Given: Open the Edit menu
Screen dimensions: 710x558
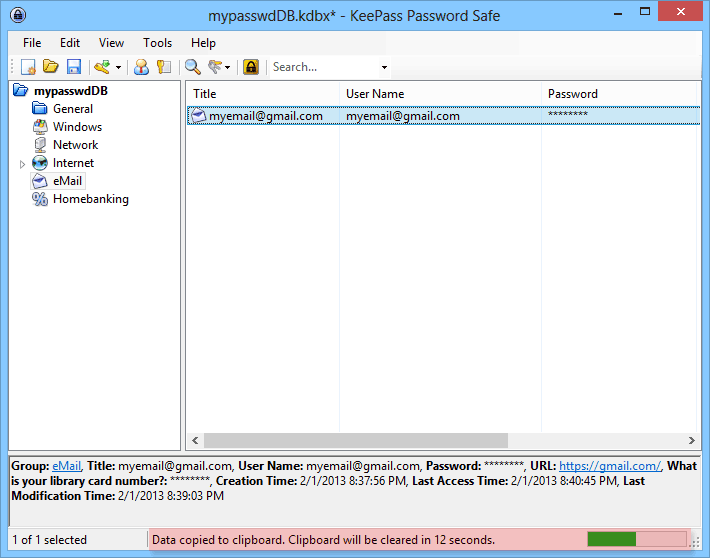Looking at the screenshot, I should coord(70,43).
